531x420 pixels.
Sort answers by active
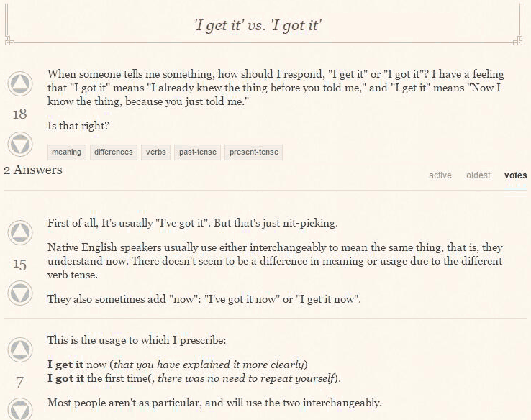tap(440, 175)
